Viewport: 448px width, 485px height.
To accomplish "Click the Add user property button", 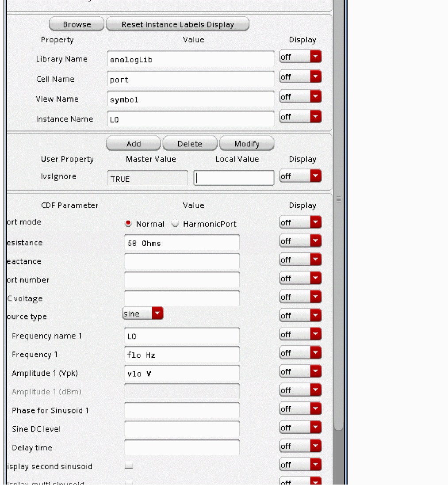I will point(133,144).
